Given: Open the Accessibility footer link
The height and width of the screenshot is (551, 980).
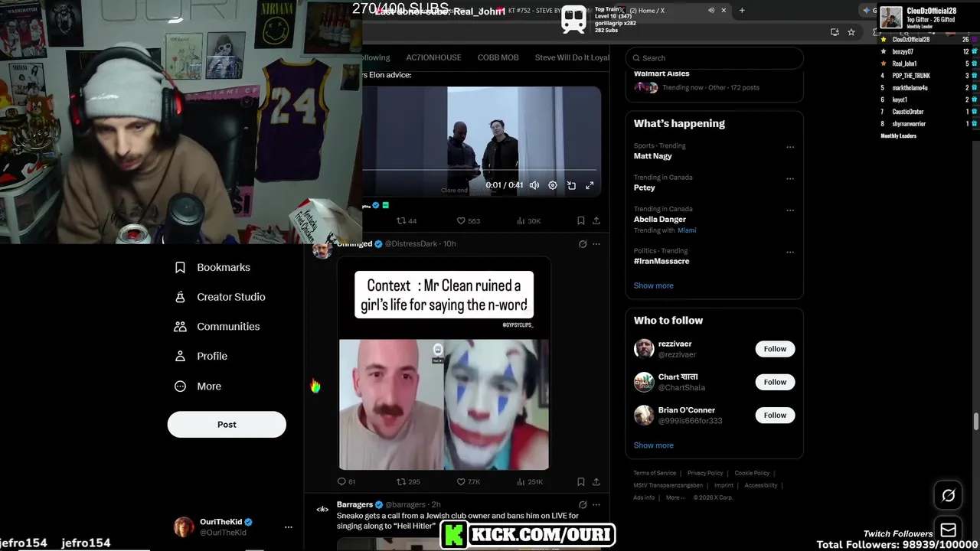Looking at the screenshot, I should (x=761, y=485).
